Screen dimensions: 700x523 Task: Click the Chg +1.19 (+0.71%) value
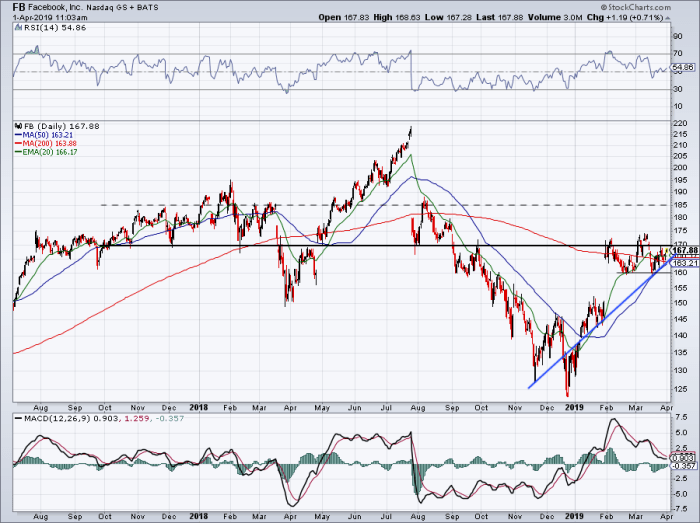pos(625,17)
